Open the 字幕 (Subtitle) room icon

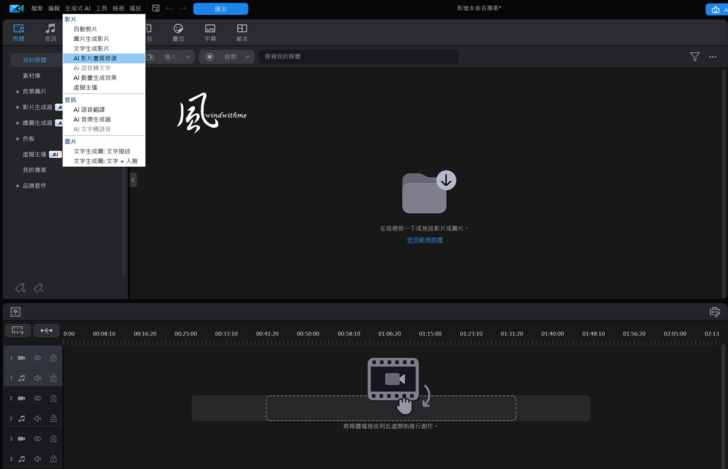[x=210, y=32]
